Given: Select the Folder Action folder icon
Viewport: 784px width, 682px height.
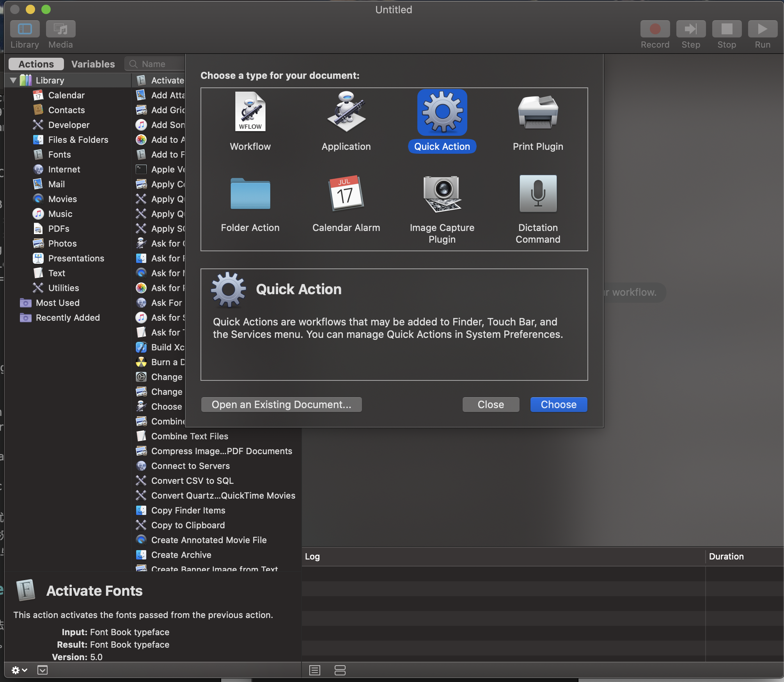Looking at the screenshot, I should (250, 193).
